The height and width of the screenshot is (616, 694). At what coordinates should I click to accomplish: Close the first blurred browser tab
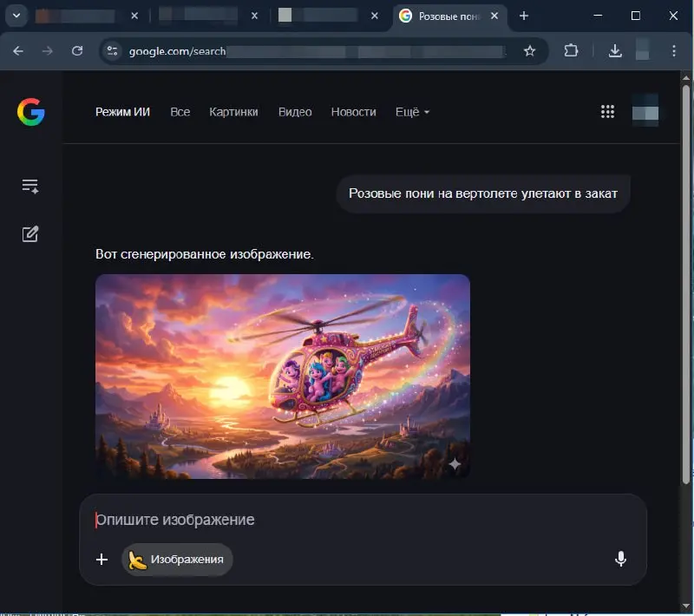point(134,16)
